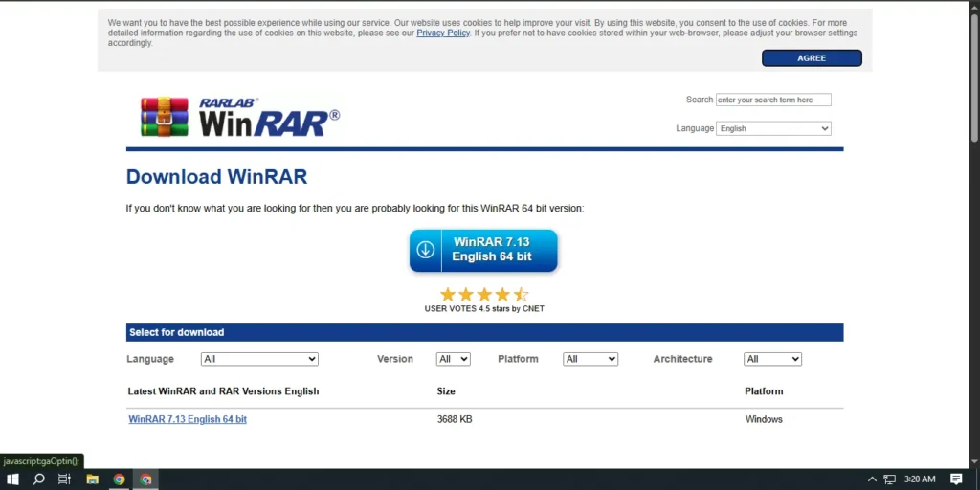Download WinRAR 7.13 English 64 bit button

coord(483,250)
